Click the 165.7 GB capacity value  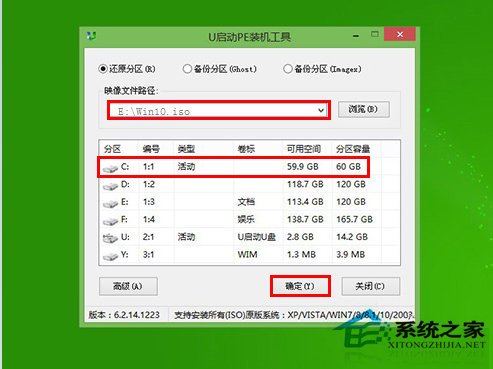click(354, 219)
